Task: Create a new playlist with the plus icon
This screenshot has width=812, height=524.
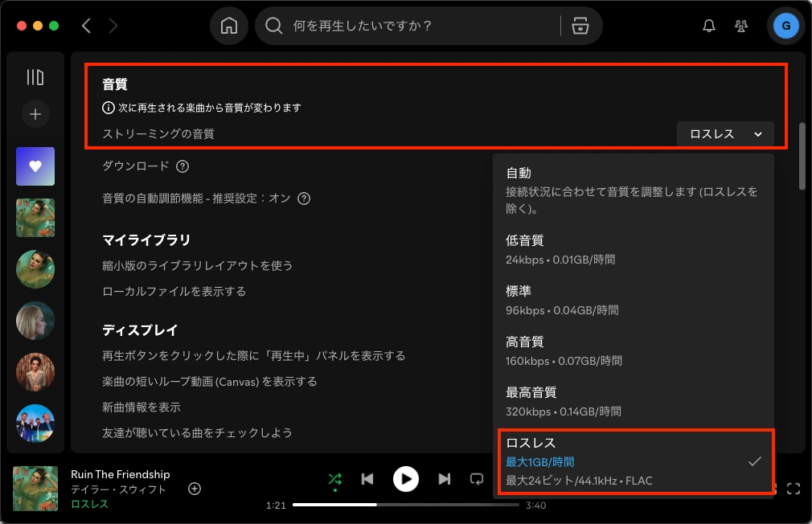Action: tap(35, 113)
